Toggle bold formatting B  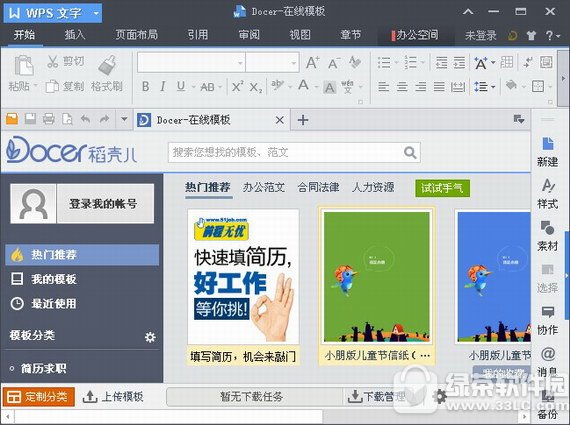(x=145, y=87)
